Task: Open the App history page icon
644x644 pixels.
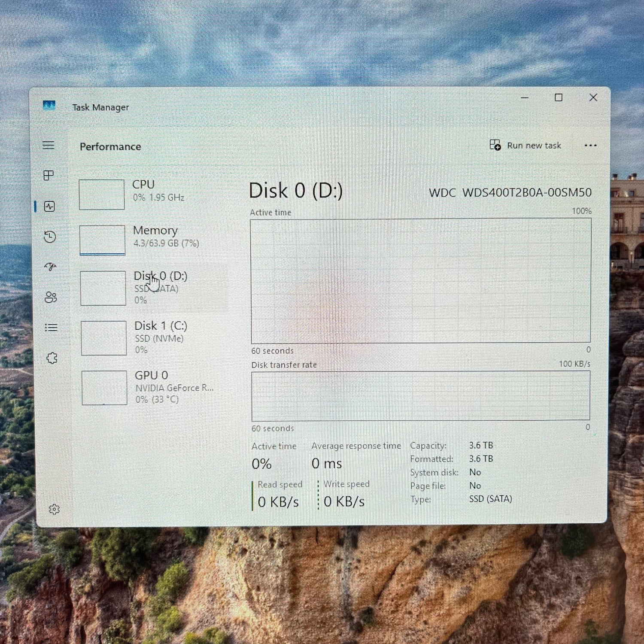Action: [50, 237]
